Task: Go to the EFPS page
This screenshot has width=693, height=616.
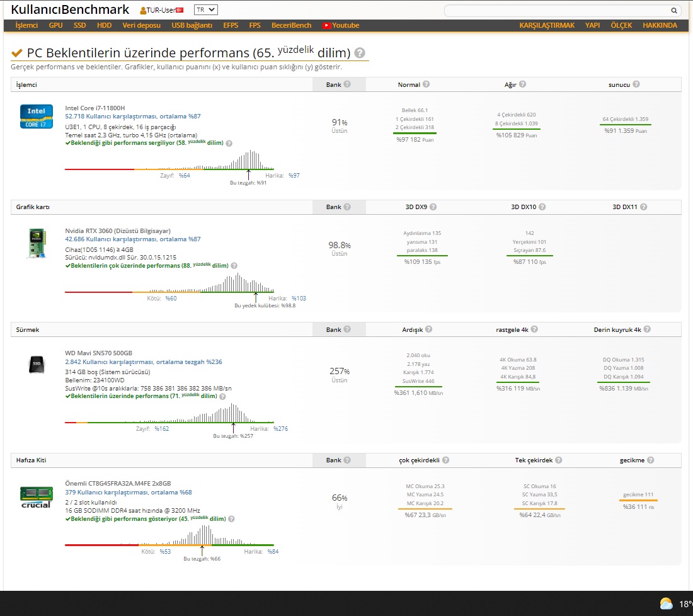Action: (231, 26)
